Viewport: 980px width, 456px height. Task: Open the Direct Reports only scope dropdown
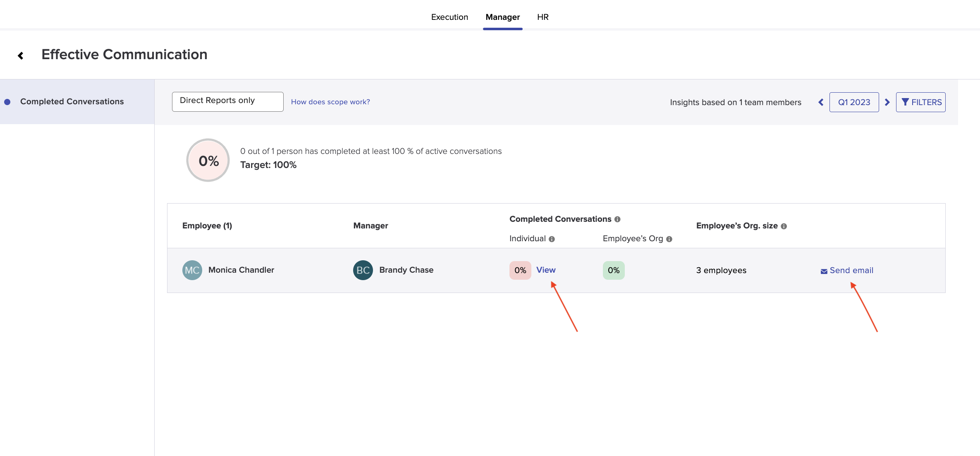227,101
